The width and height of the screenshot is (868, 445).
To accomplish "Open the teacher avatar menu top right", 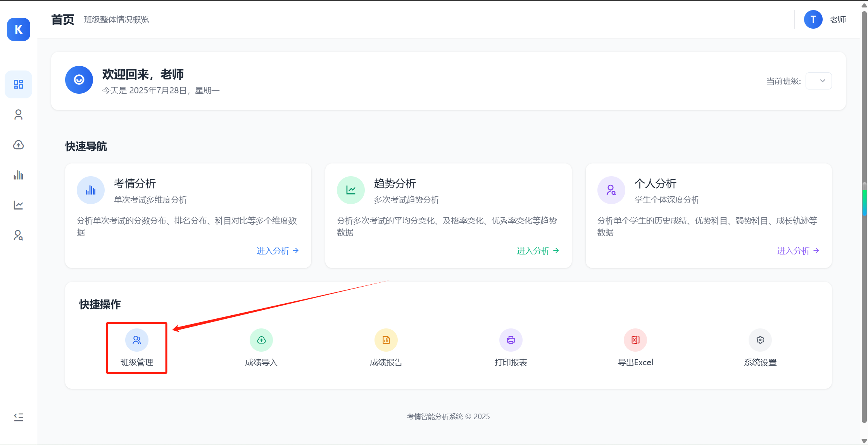I will click(813, 19).
